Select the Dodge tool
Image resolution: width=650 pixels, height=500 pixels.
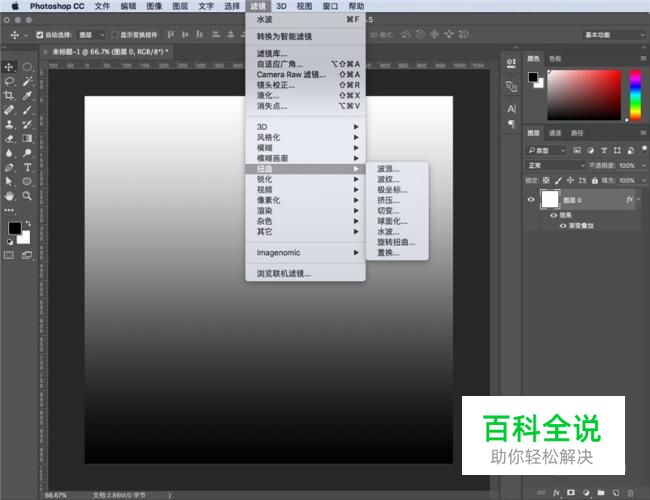27,153
